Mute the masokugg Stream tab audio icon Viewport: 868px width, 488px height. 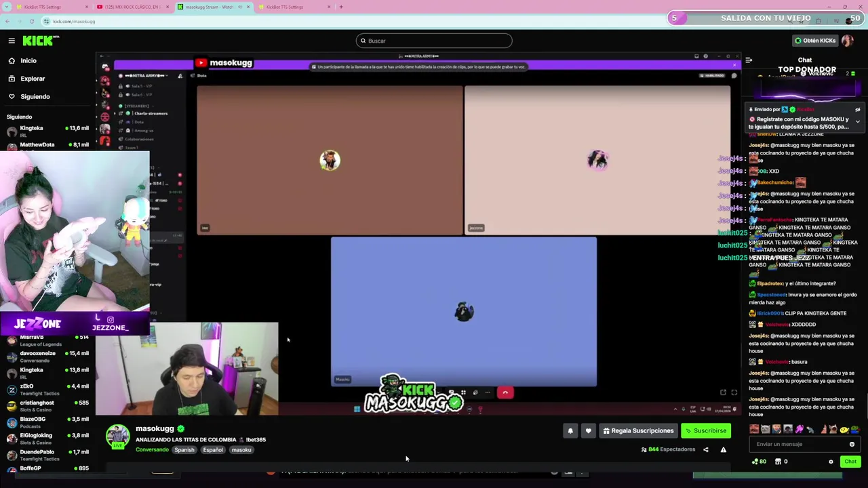tap(239, 7)
